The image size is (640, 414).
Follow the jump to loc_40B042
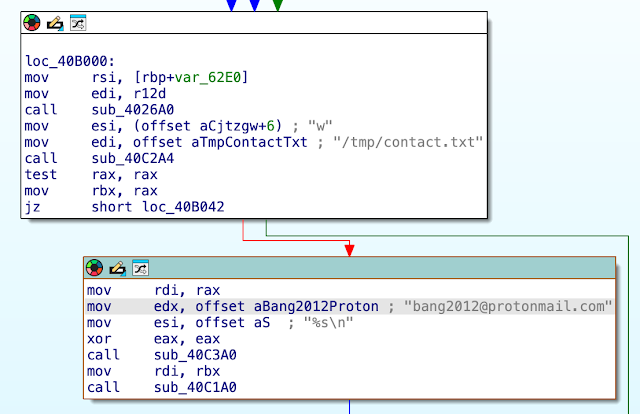point(183,207)
